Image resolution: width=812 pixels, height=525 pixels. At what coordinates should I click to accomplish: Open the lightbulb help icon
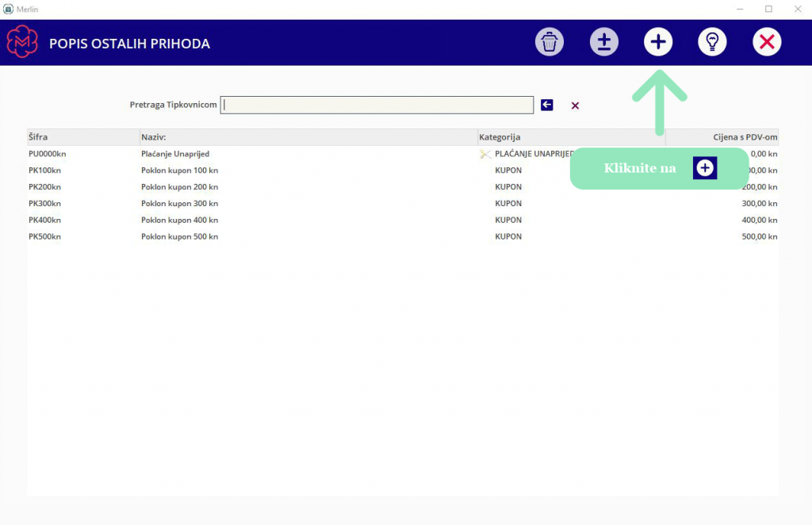[713, 42]
